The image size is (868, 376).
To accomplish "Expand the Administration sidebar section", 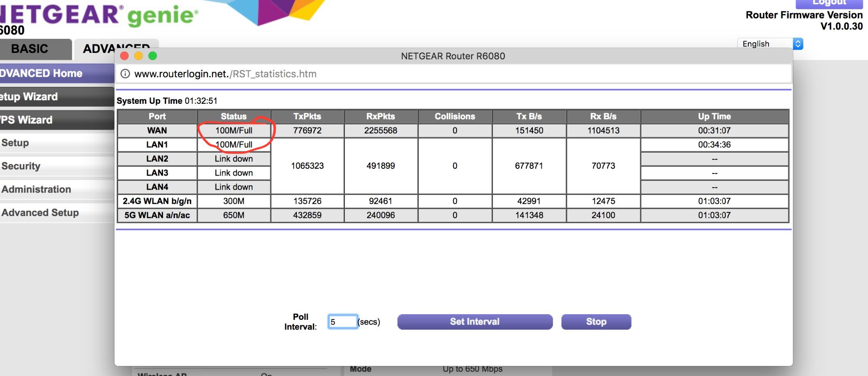I will pyautogui.click(x=57, y=189).
